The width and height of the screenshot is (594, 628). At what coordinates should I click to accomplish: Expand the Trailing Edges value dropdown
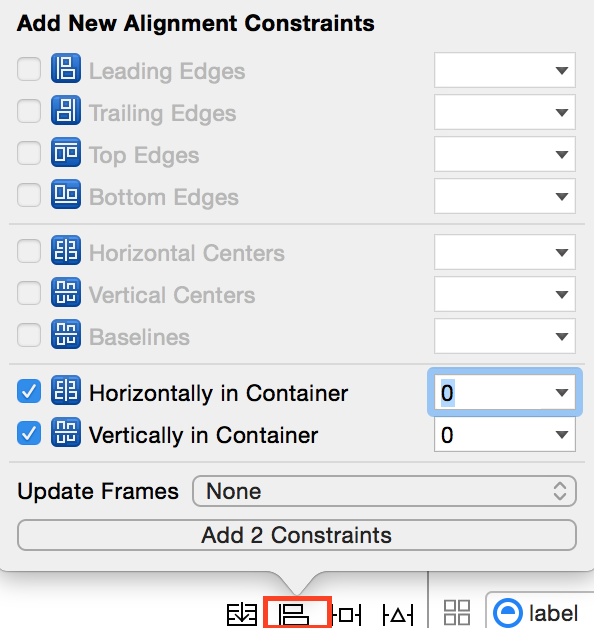pyautogui.click(x=562, y=113)
